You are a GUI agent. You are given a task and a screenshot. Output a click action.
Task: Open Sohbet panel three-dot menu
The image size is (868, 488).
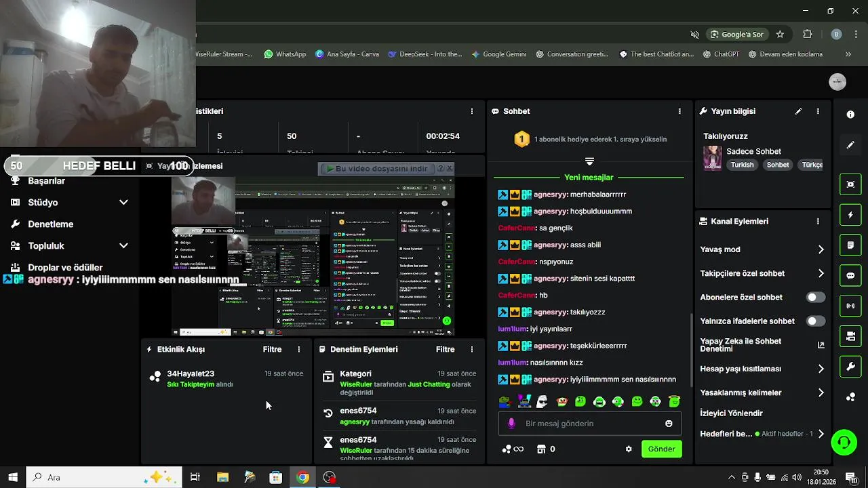tap(679, 111)
